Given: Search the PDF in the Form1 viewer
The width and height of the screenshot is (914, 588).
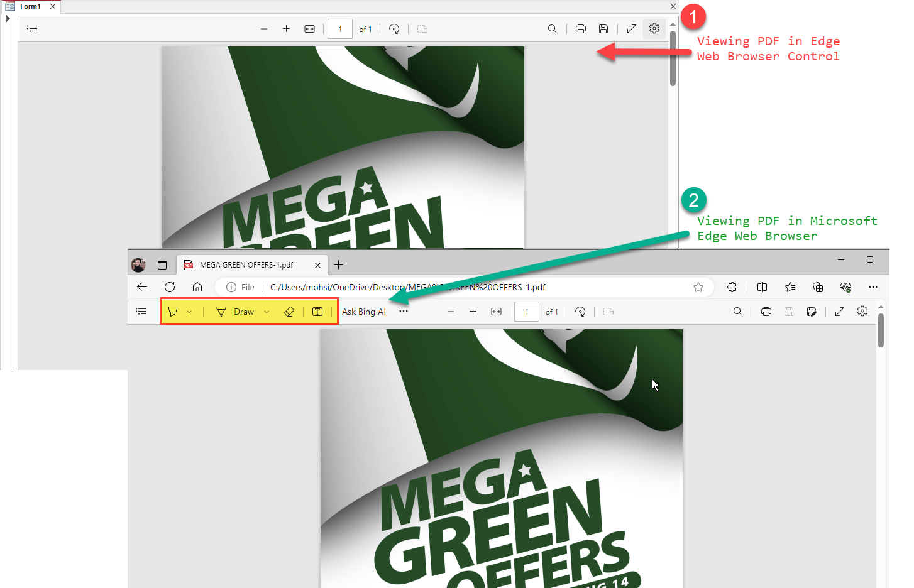Looking at the screenshot, I should [553, 29].
